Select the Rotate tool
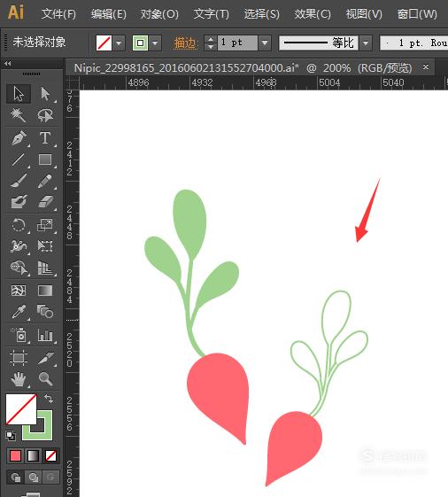Screen dimensions: 448x497 click(19, 225)
